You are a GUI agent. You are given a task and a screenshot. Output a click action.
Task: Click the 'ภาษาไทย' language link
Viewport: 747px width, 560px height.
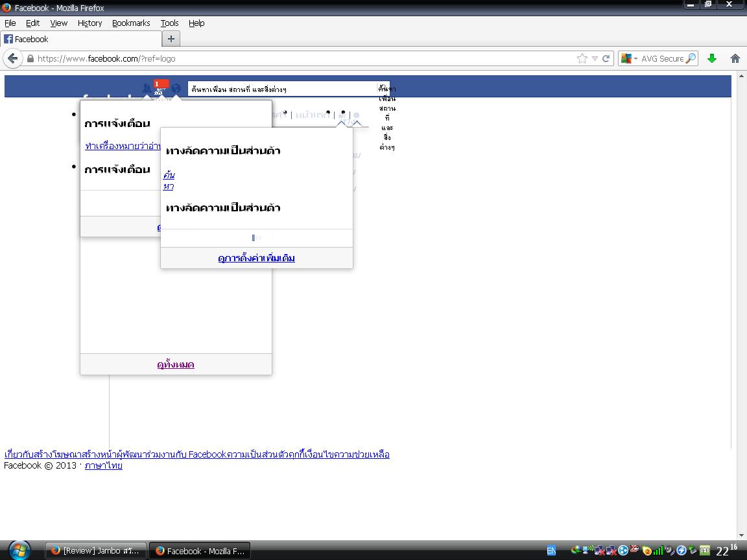(x=103, y=466)
